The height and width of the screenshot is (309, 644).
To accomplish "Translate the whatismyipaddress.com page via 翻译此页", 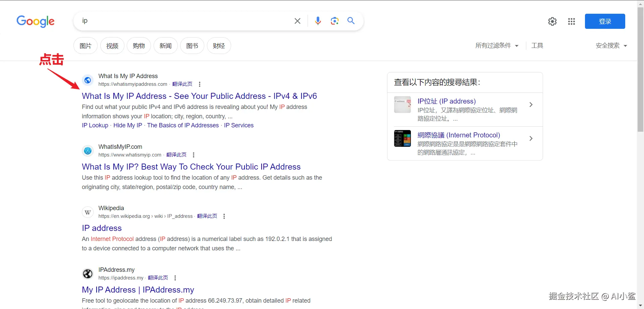I will point(182,84).
